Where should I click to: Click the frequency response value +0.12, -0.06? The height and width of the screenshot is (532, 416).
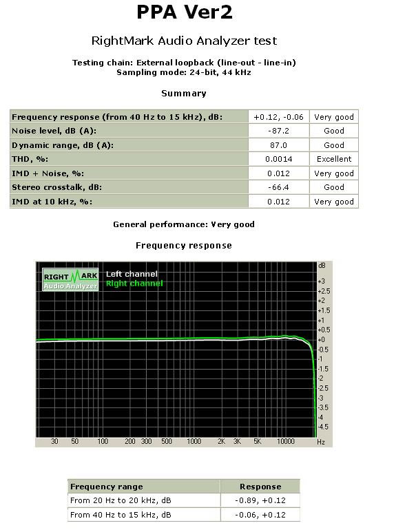278,117
